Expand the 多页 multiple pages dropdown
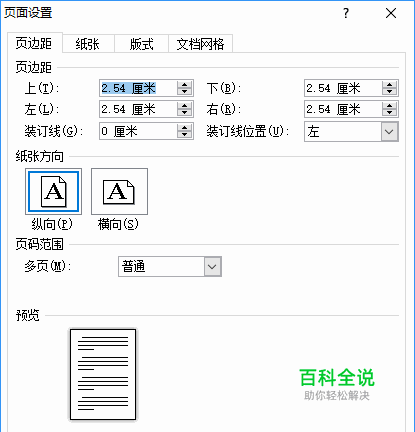This screenshot has width=415, height=432. 212,267
